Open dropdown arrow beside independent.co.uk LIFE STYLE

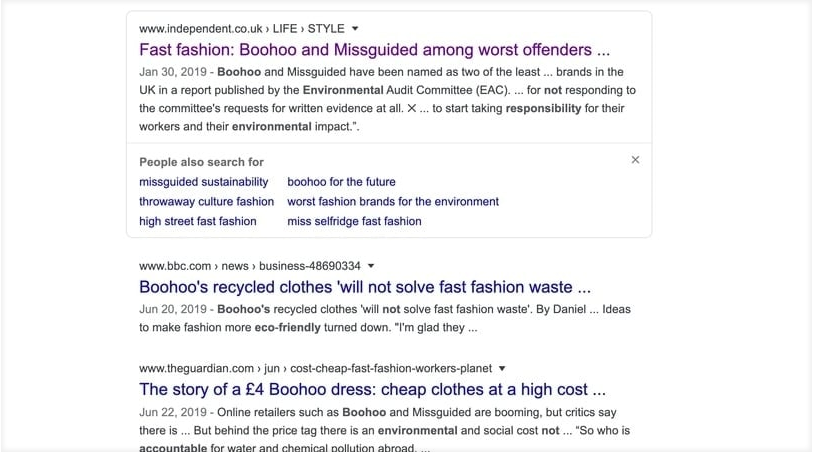[355, 29]
